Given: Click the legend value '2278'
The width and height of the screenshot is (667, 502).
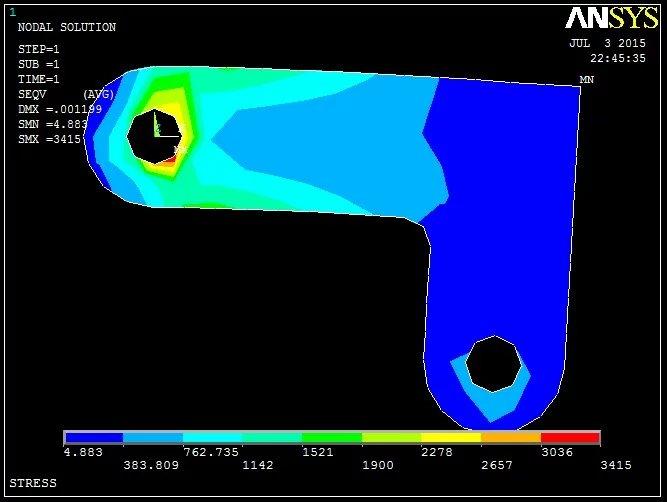Looking at the screenshot, I should pyautogui.click(x=437, y=452).
